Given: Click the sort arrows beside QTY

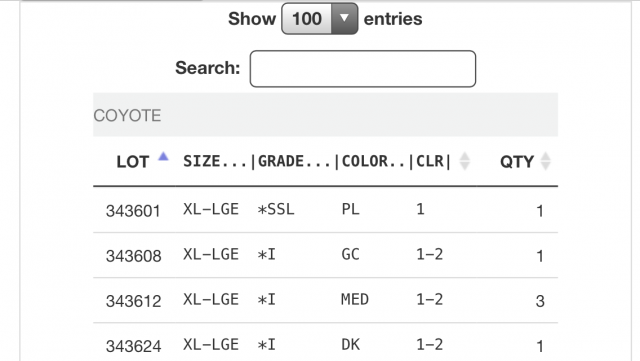Looking at the screenshot, I should coord(545,161).
